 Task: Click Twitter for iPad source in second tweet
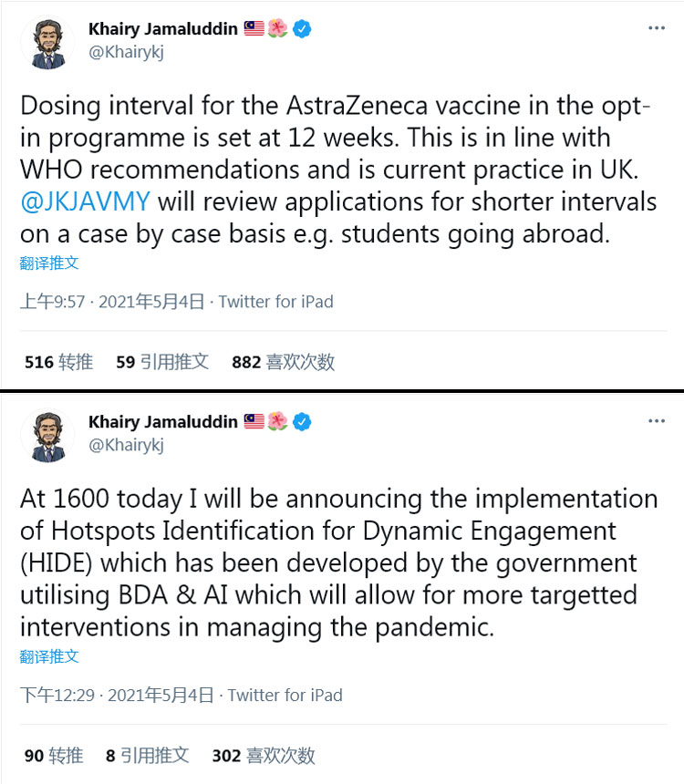[x=285, y=695]
